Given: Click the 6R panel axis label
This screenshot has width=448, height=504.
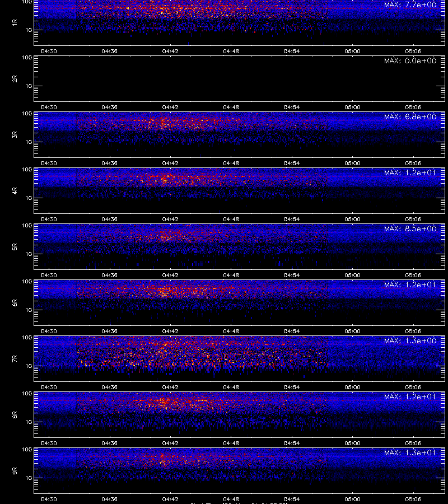Looking at the screenshot, I should (x=15, y=303).
